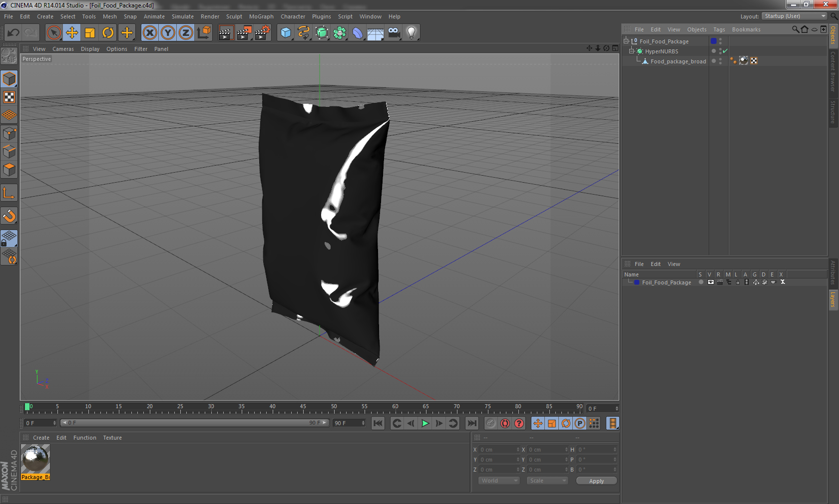Open the World coordinate dropdown
Viewport: 839px width, 504px height.
[499, 481]
